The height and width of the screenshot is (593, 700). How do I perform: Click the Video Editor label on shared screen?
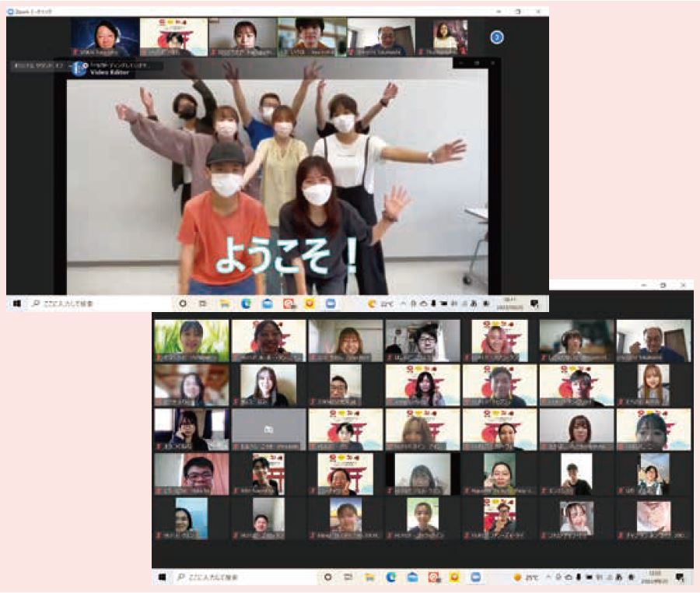coord(110,72)
